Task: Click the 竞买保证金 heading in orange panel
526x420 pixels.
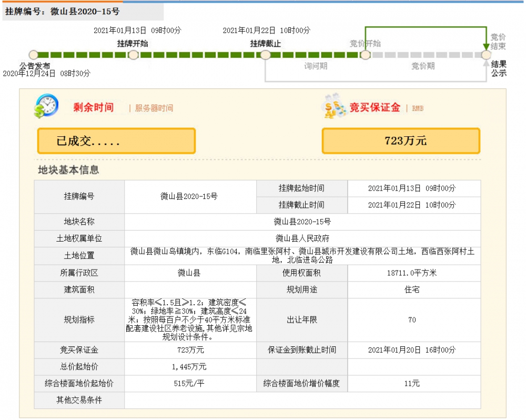Action: [x=375, y=107]
